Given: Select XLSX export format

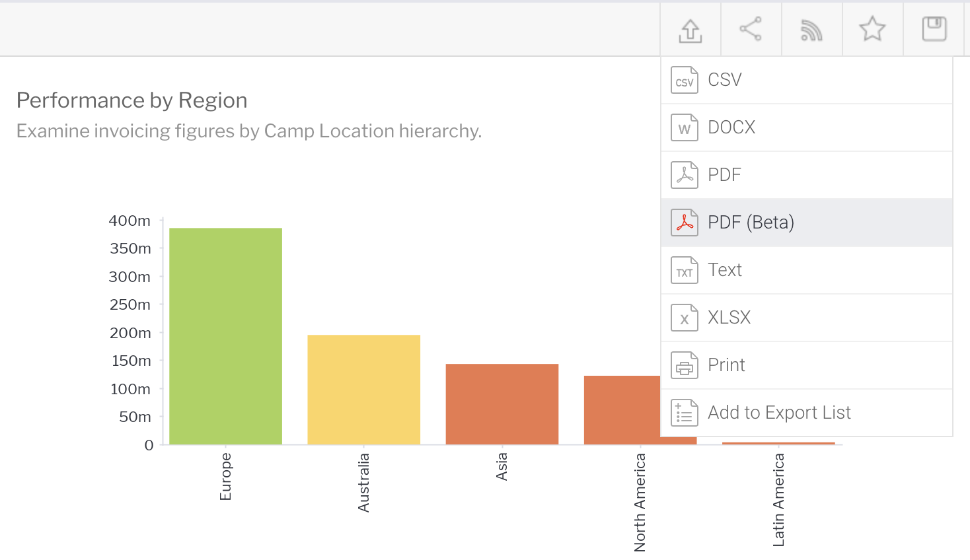Looking at the screenshot, I should tap(729, 318).
